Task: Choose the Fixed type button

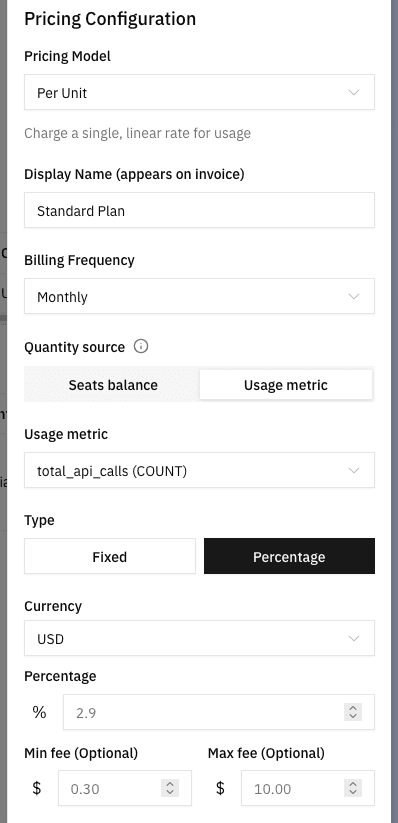Action: tap(110, 556)
